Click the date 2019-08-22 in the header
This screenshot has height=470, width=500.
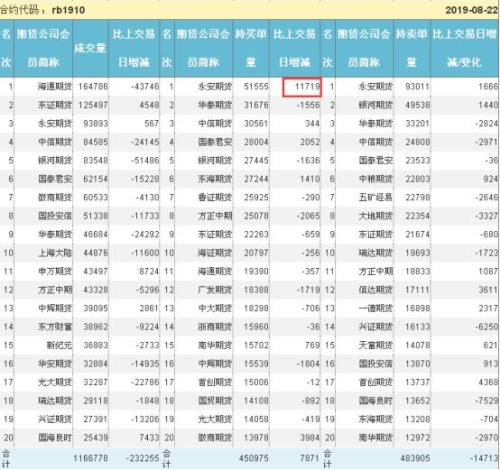[472, 10]
